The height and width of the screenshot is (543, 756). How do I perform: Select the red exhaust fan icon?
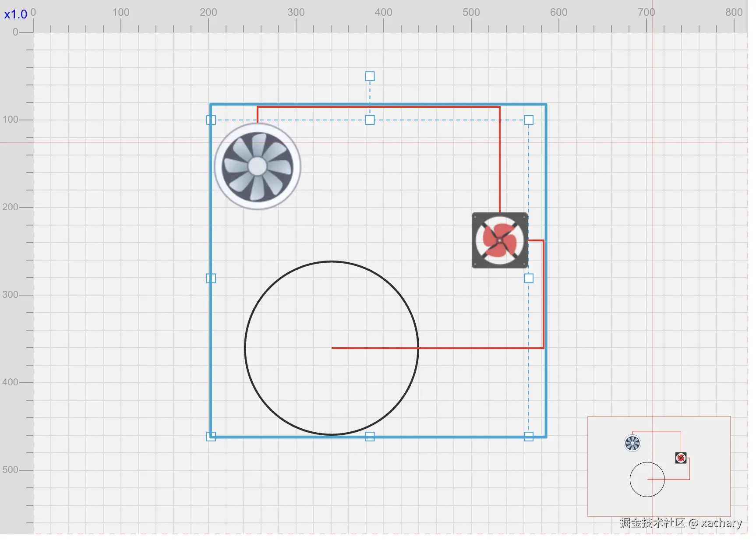(500, 240)
